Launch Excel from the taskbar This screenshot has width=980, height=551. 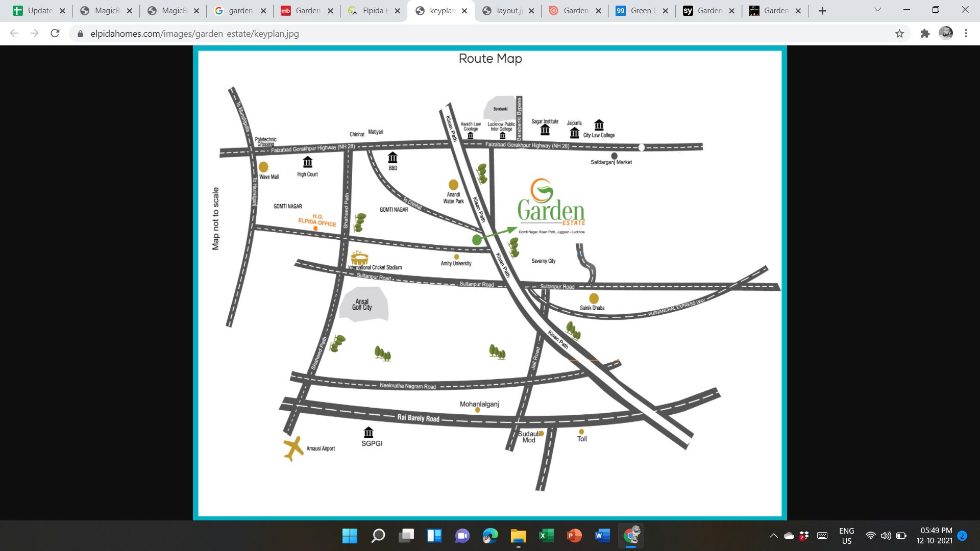pyautogui.click(x=546, y=536)
